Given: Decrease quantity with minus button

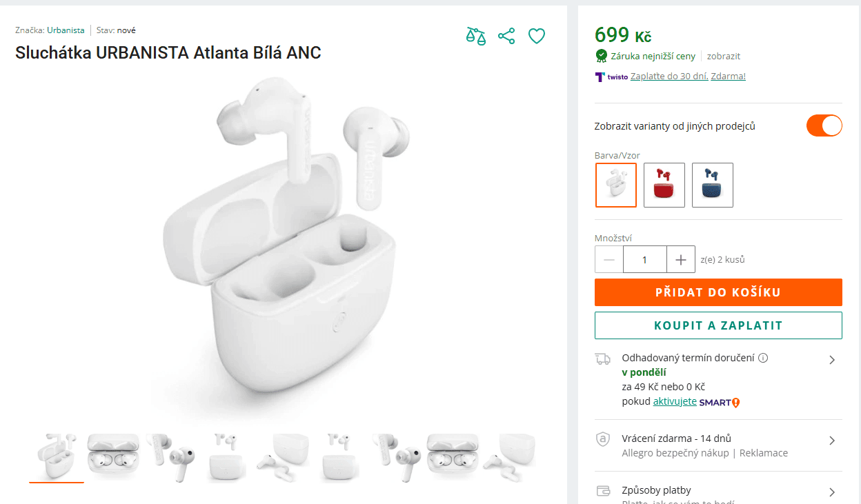Looking at the screenshot, I should [x=608, y=259].
